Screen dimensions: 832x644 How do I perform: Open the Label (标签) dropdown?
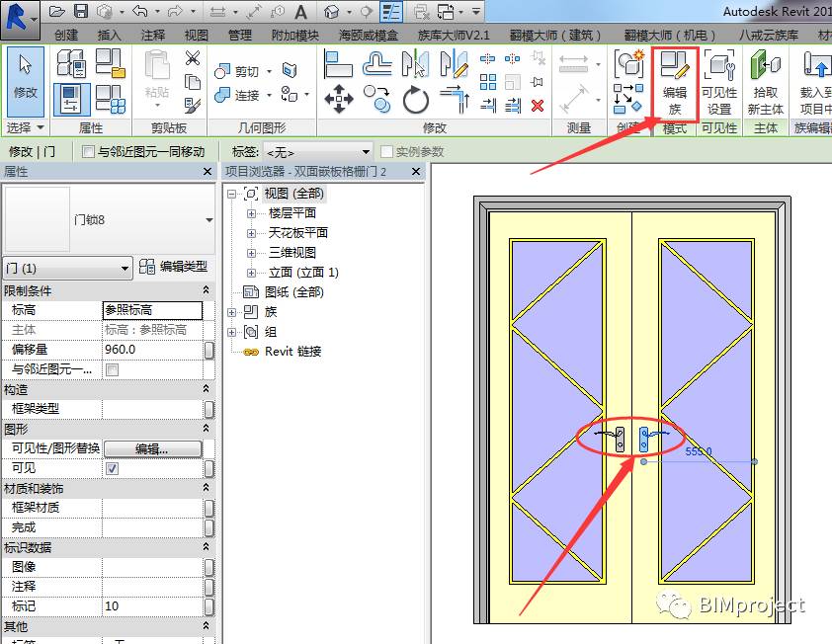coord(317,152)
